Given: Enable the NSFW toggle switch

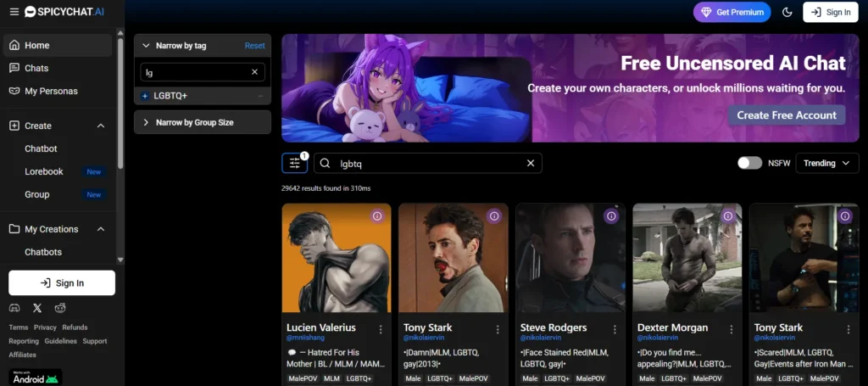Looking at the screenshot, I should pyautogui.click(x=749, y=163).
